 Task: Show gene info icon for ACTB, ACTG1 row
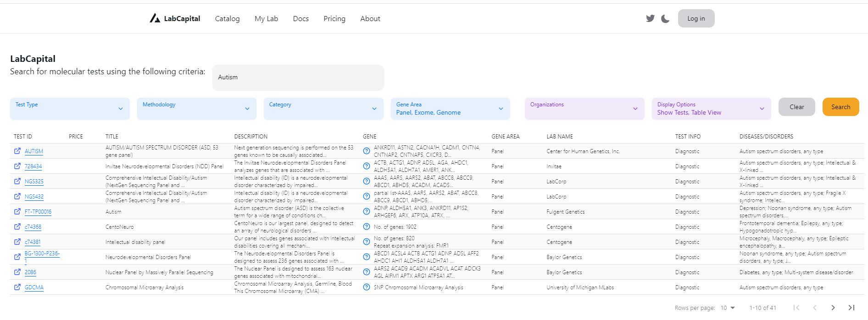point(367,166)
